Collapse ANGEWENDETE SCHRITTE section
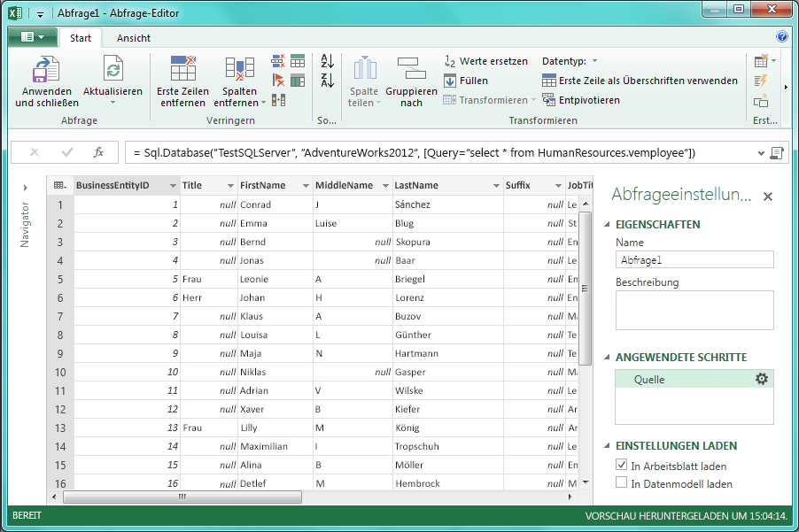This screenshot has width=799, height=532. tap(607, 357)
